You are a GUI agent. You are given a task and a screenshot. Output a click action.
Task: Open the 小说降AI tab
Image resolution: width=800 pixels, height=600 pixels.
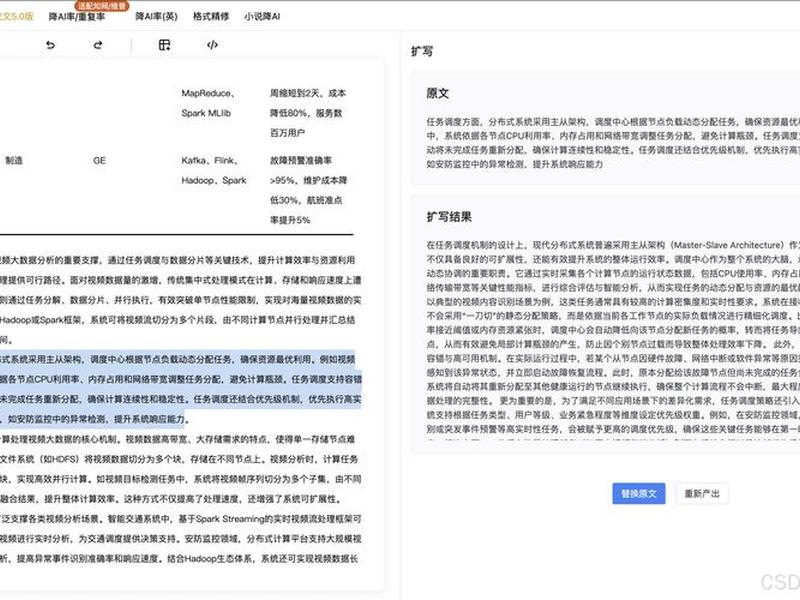pos(262,16)
